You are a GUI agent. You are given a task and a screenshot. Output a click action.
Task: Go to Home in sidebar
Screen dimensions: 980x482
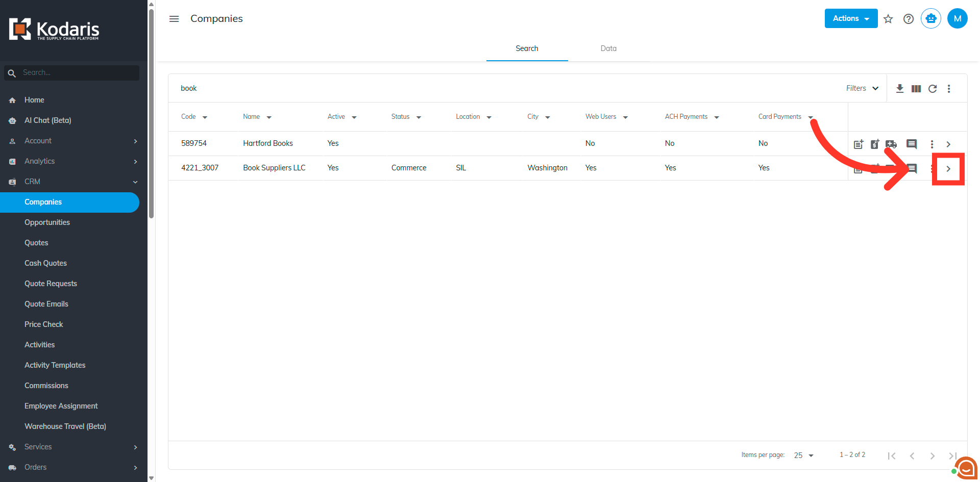34,100
